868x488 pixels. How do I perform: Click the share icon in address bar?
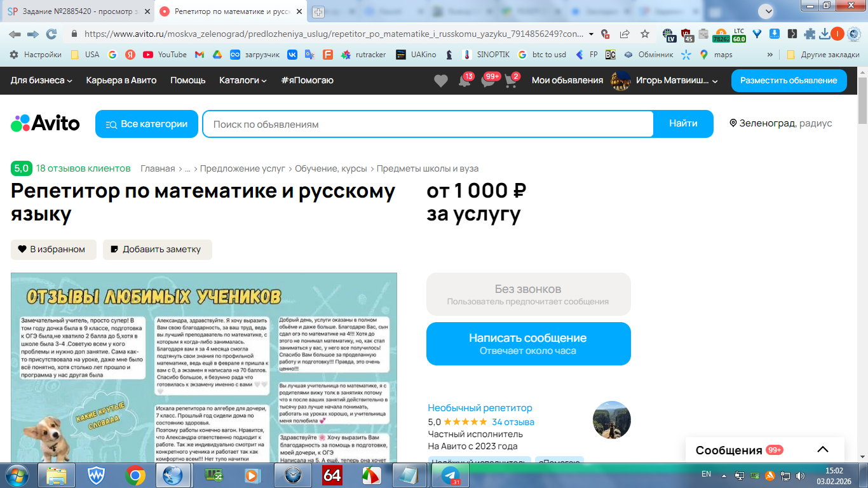click(x=625, y=34)
